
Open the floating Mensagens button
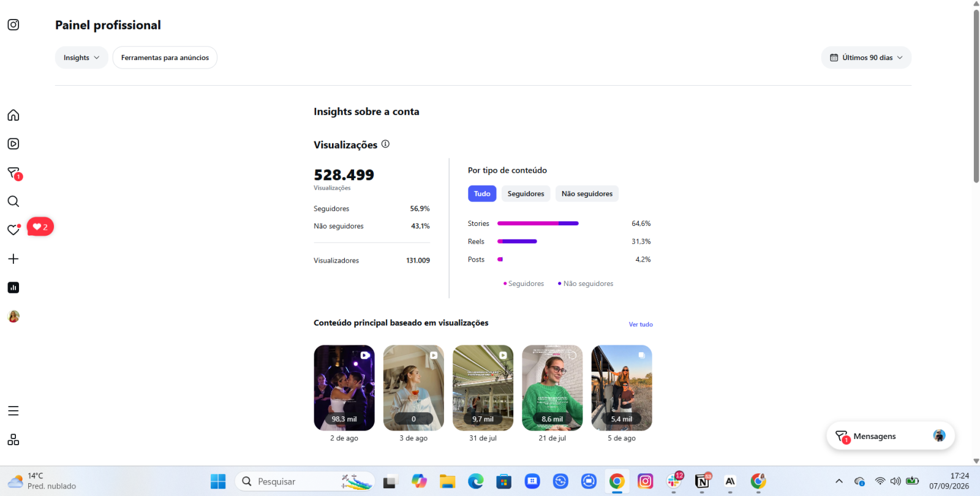click(x=891, y=436)
